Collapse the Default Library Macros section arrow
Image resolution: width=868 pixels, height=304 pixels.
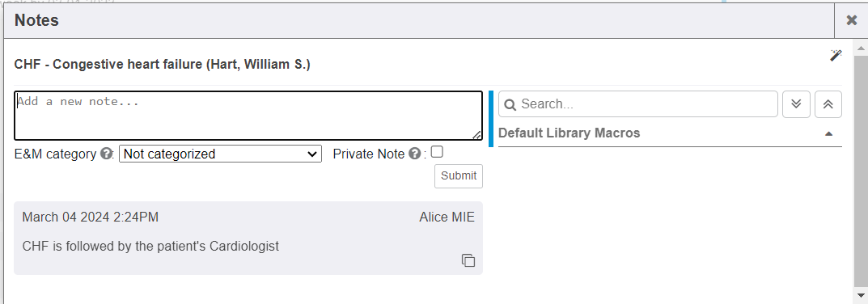point(828,133)
